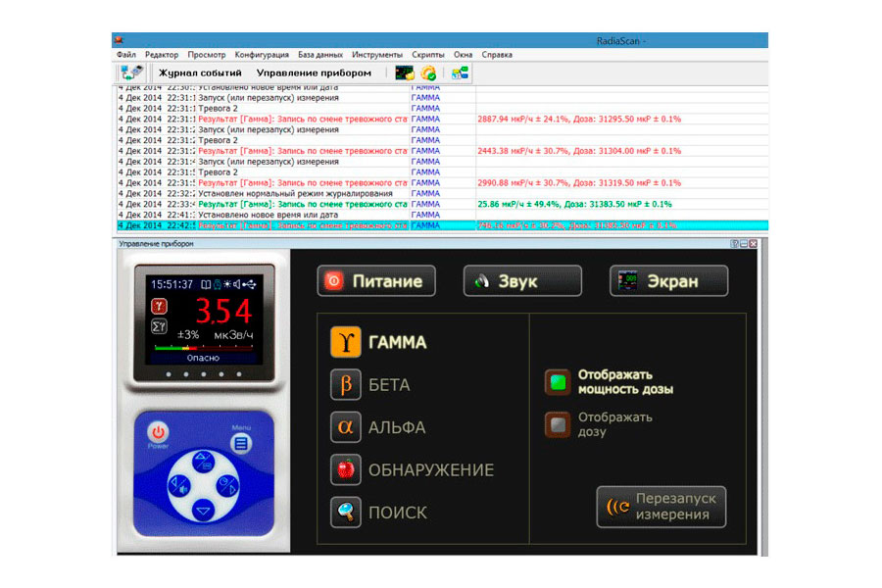The image size is (882, 588).
Task: Open the Просмотр menu
Action: [x=207, y=55]
